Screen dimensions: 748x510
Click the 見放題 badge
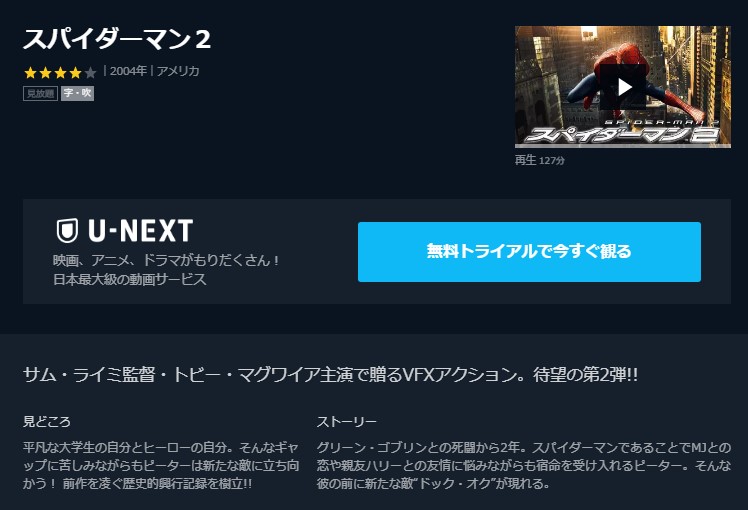40,94
